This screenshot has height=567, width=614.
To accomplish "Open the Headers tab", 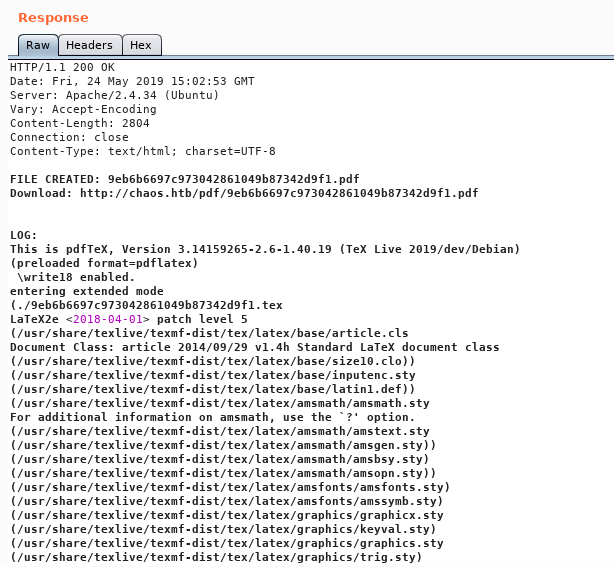I will pos(90,45).
